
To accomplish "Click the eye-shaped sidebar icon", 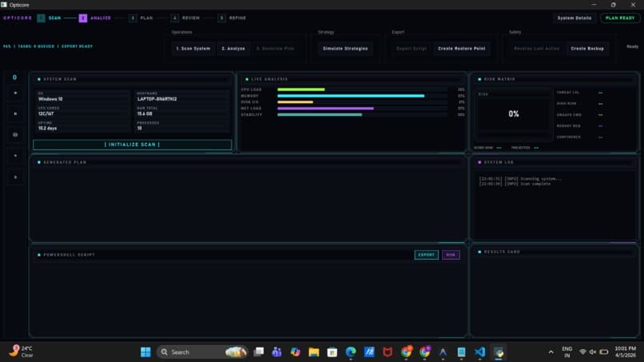I will [15, 135].
